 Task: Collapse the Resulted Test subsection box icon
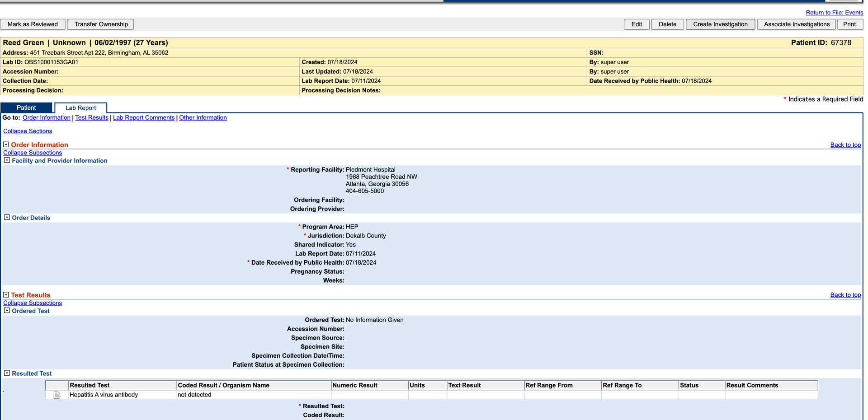click(6, 373)
